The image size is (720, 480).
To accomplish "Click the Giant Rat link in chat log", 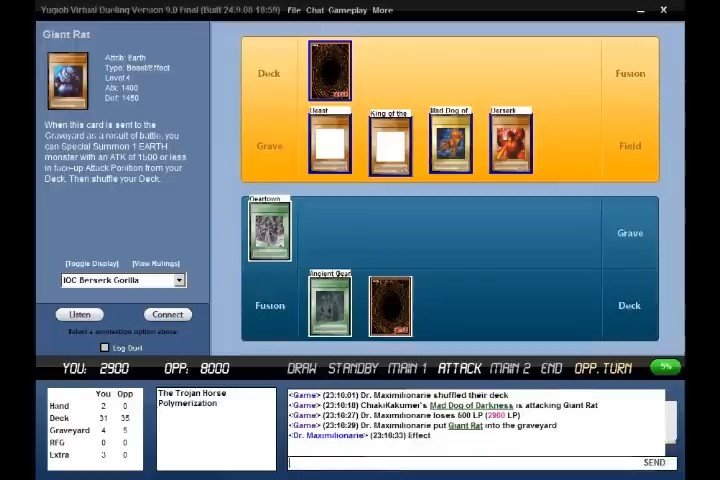I will coord(465,425).
